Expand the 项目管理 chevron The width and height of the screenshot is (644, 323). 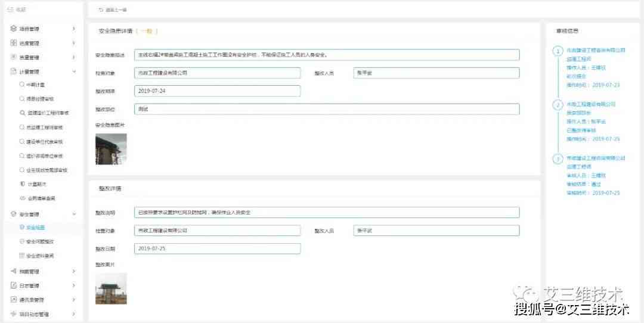74,29
